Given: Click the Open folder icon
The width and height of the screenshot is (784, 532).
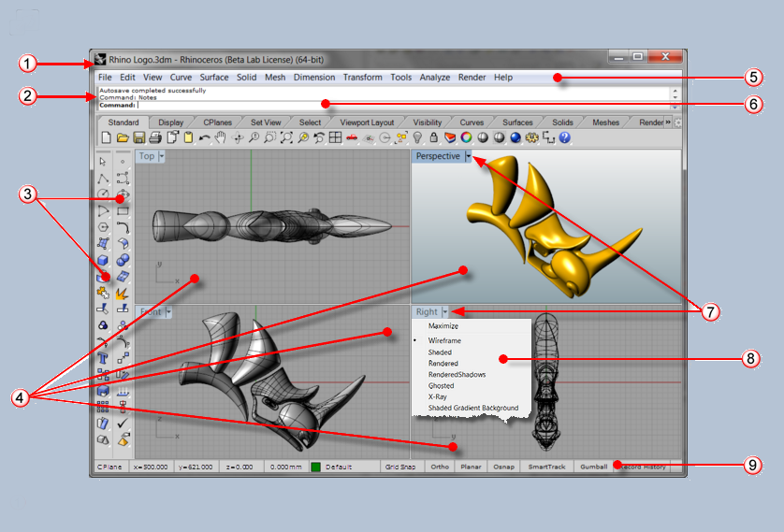Looking at the screenshot, I should [123, 137].
